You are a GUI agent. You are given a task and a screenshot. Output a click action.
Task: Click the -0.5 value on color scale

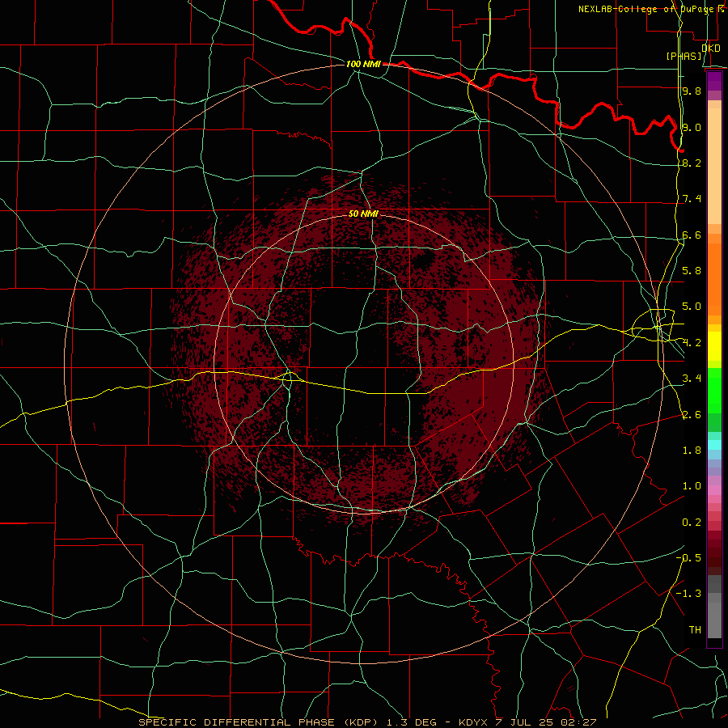tap(688, 558)
